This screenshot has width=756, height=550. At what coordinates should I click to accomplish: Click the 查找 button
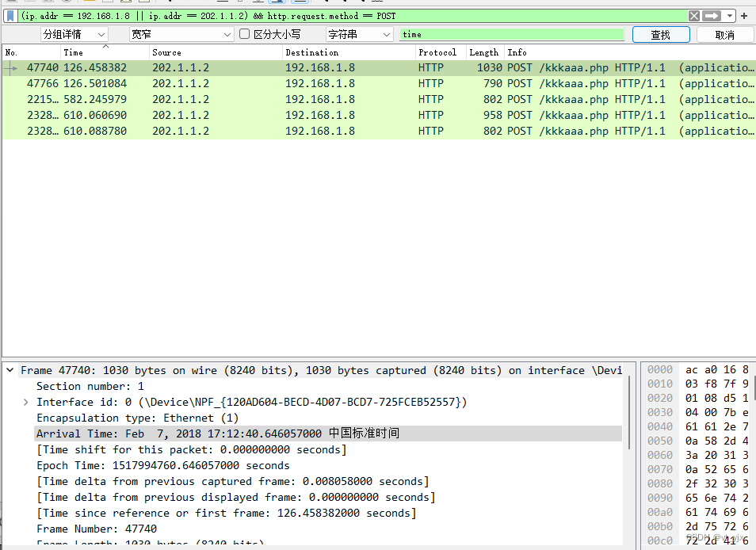click(661, 35)
